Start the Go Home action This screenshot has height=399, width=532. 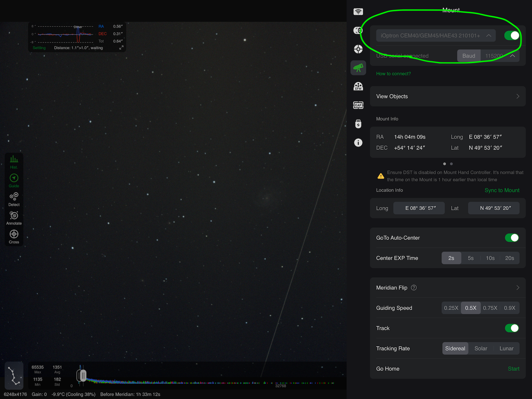pos(514,369)
